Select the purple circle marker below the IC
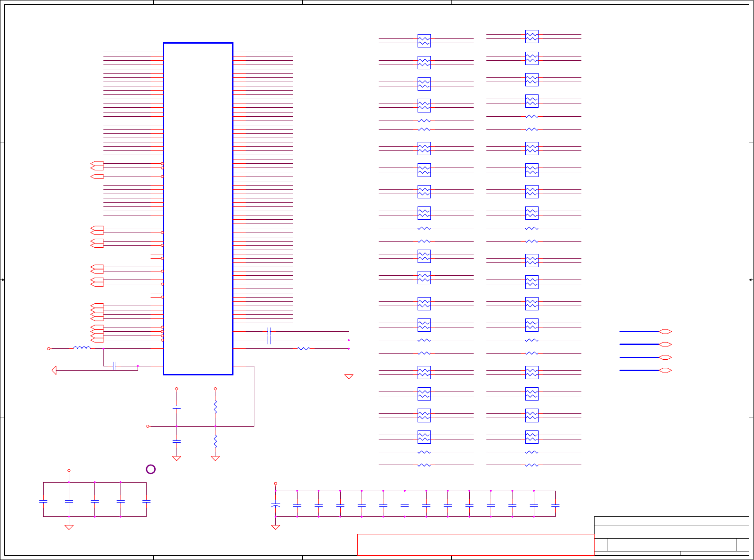Viewport: 754px width, 560px height. 151,469
